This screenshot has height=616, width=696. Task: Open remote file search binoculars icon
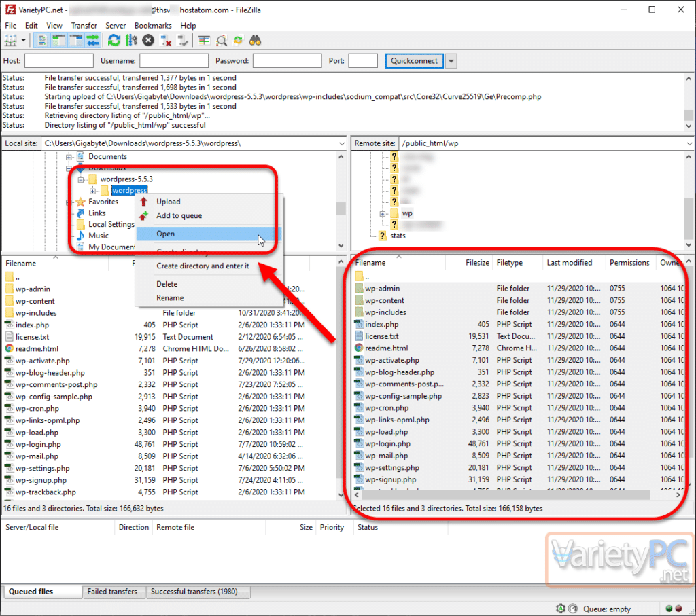[256, 41]
